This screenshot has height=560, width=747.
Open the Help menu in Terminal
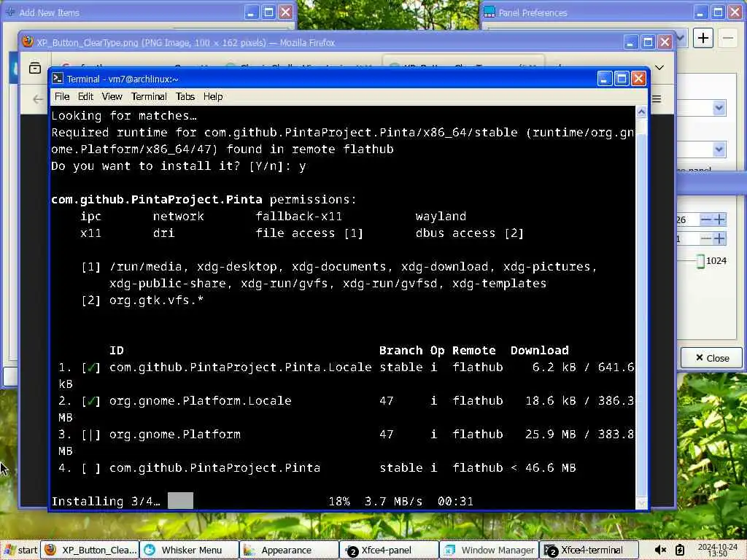pos(213,96)
